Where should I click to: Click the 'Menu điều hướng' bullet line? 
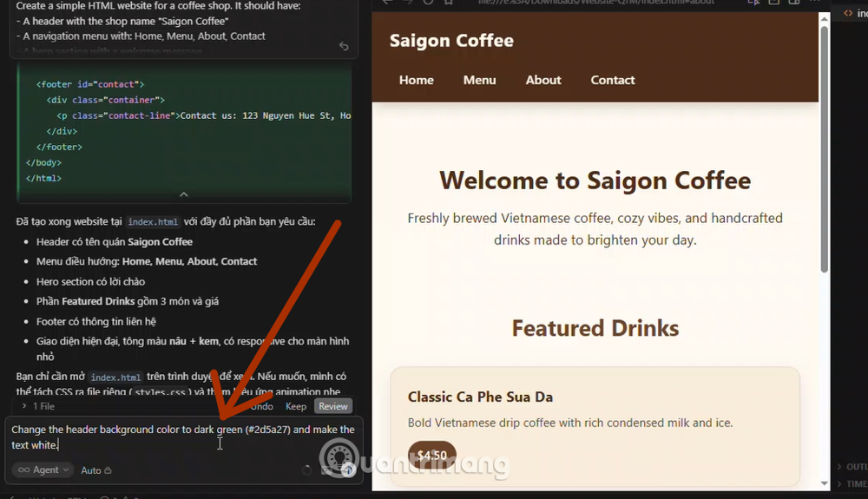coord(147,262)
